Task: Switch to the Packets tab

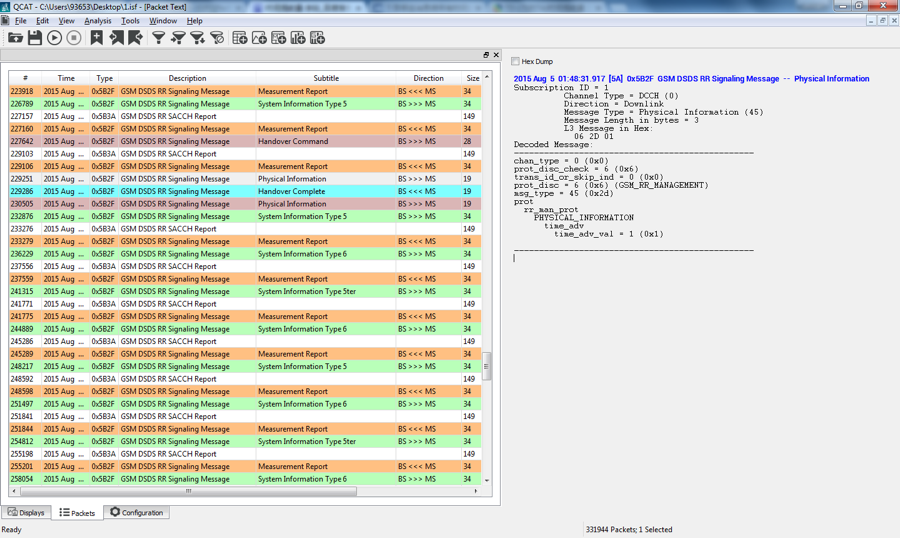Action: [x=77, y=513]
